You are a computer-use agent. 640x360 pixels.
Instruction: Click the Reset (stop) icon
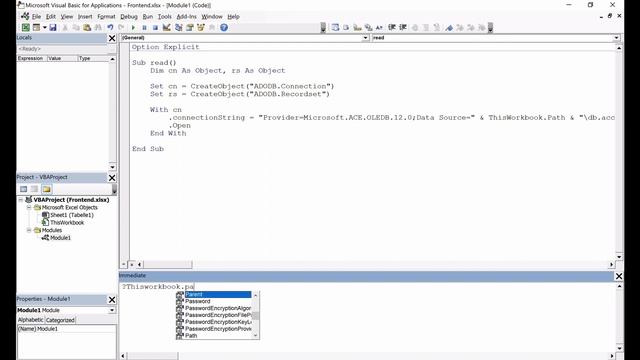click(x=155, y=27)
